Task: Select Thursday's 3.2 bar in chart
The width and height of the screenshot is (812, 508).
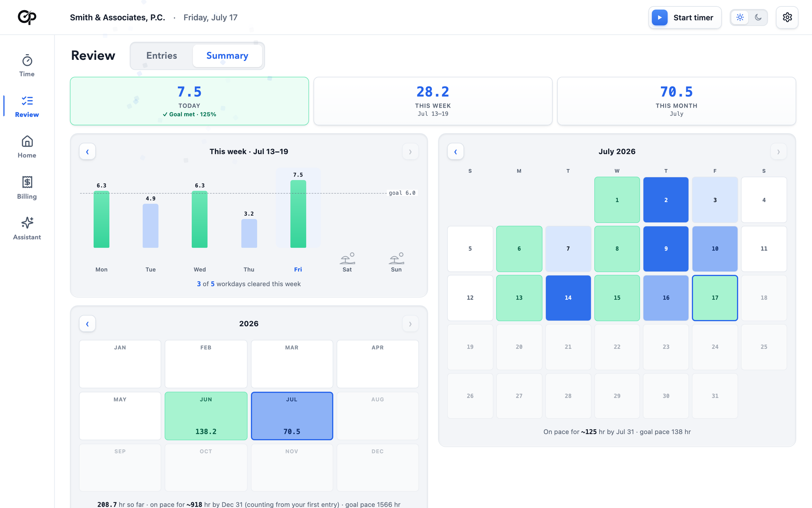Action: click(x=249, y=233)
